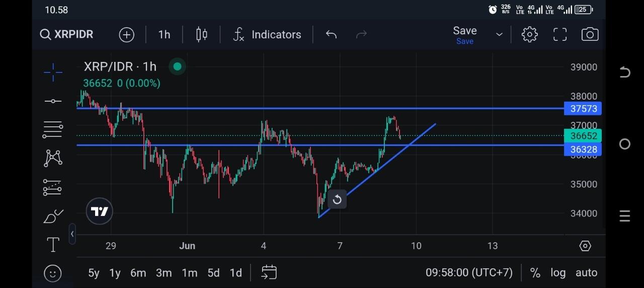Open timezone menu at 09:58:00 (UTC+7)

tap(469, 273)
